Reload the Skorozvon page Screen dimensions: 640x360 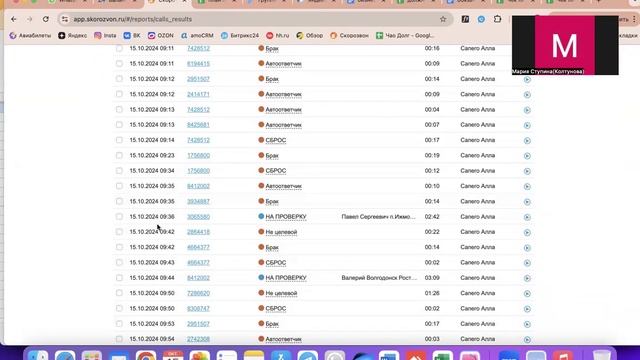pos(46,19)
